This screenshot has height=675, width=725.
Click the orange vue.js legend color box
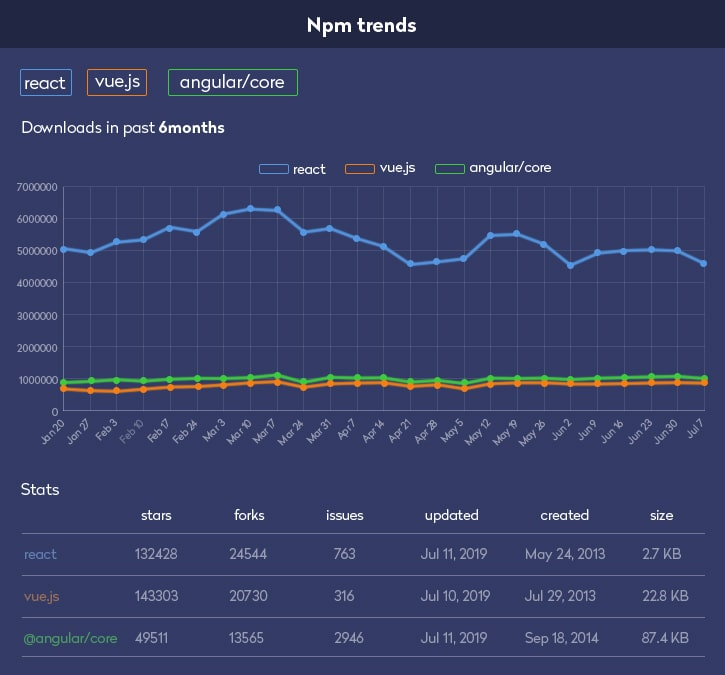pyautogui.click(x=359, y=169)
